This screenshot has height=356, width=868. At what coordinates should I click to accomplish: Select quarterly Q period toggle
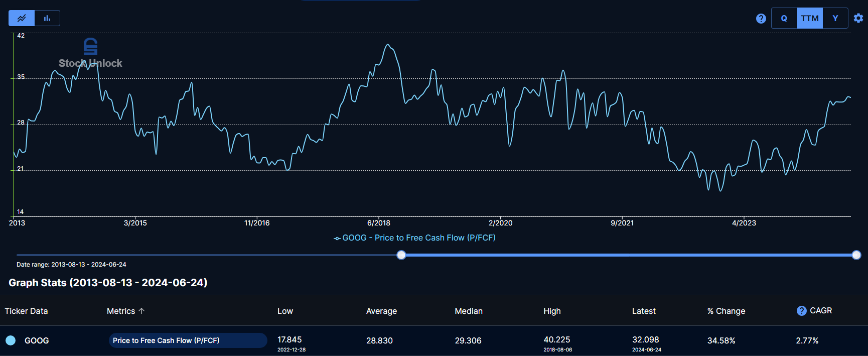coord(784,18)
